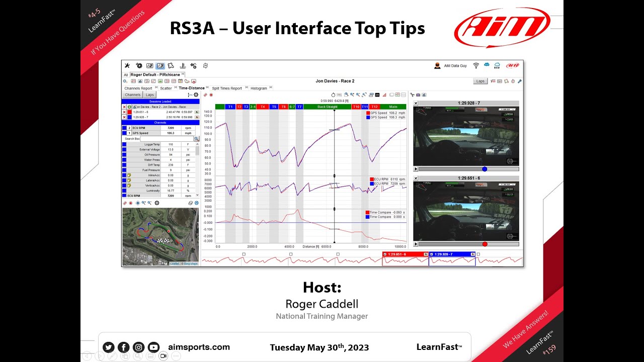Open the Histogram tab
644x362 pixels.
[259, 88]
